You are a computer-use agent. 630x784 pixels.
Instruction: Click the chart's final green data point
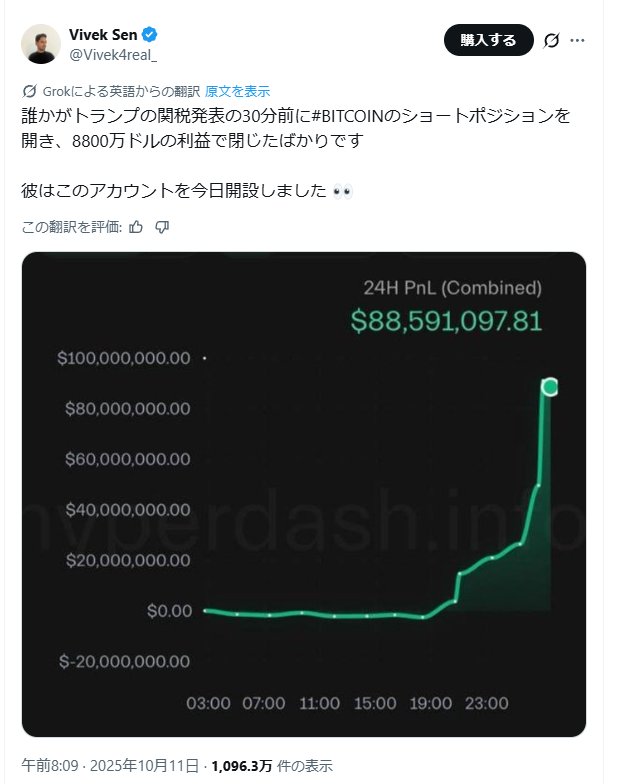coord(549,387)
